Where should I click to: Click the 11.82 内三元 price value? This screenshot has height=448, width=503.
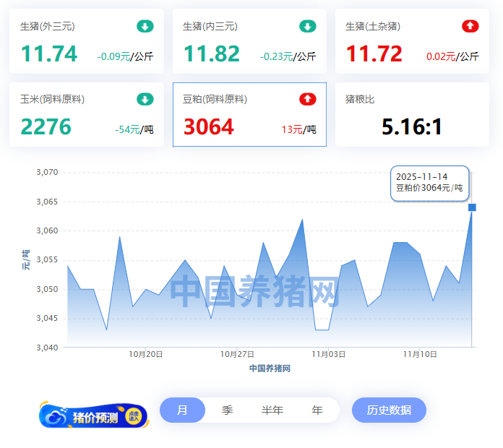[211, 54]
